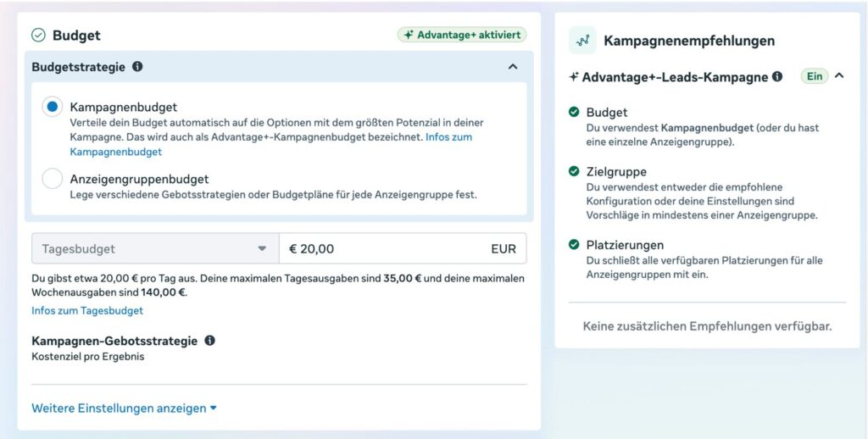Click the maximum daily spend 35,00 € value
Viewport: 868px width, 439px height.
click(403, 278)
